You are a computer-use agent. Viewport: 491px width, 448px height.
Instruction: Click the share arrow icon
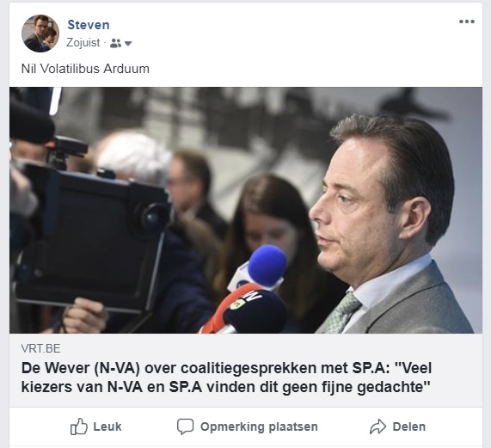coord(377,427)
